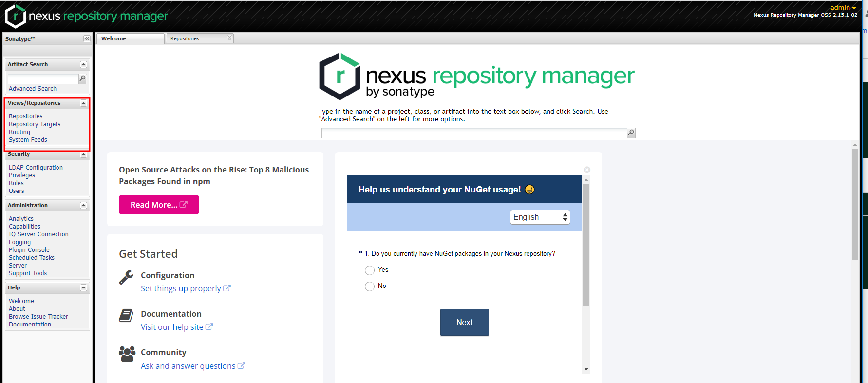Open LDAP Configuration
The image size is (868, 383).
pos(36,168)
